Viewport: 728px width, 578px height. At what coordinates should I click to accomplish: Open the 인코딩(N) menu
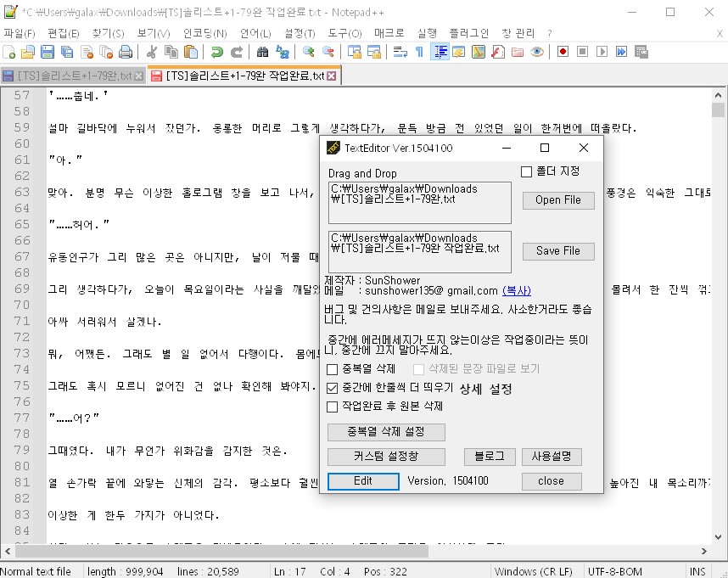[204, 33]
